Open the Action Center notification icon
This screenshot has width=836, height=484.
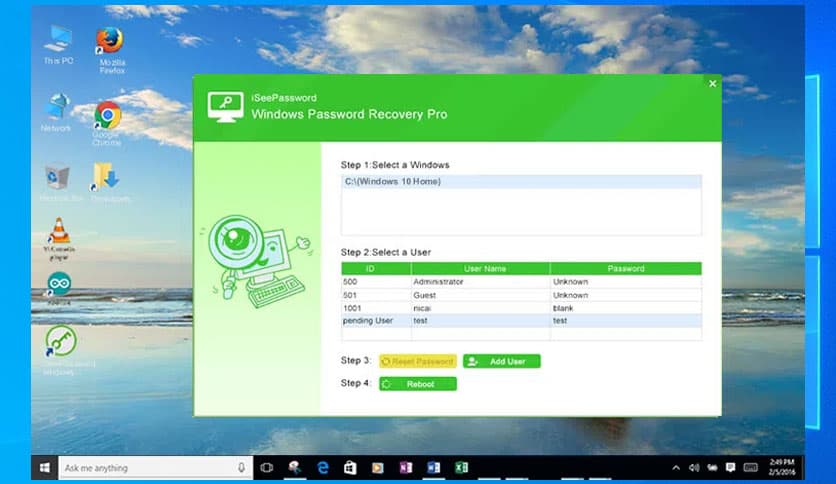pos(730,467)
